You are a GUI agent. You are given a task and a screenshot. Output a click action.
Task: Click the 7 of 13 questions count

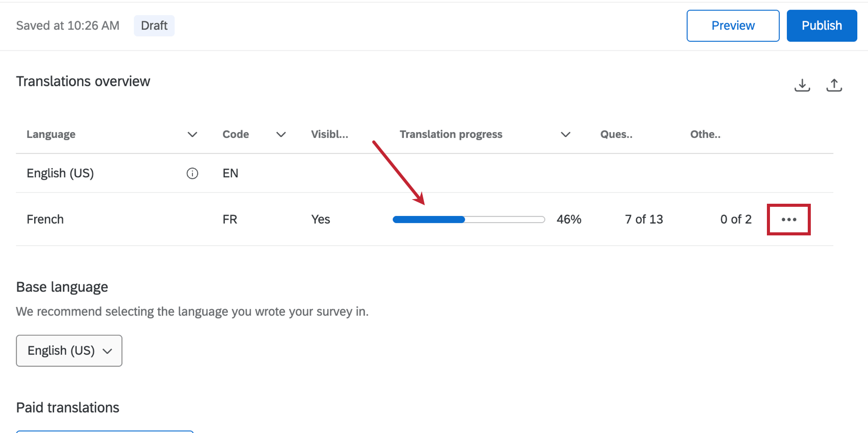pyautogui.click(x=644, y=220)
